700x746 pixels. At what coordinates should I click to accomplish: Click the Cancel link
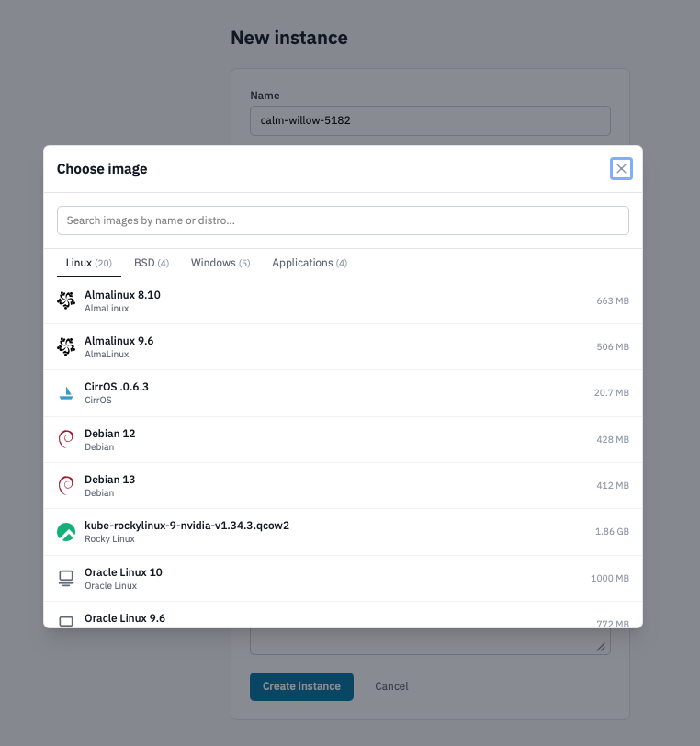point(391,686)
